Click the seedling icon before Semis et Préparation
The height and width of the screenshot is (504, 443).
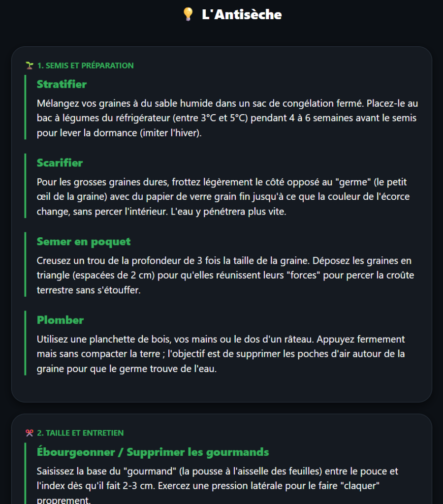tap(30, 65)
